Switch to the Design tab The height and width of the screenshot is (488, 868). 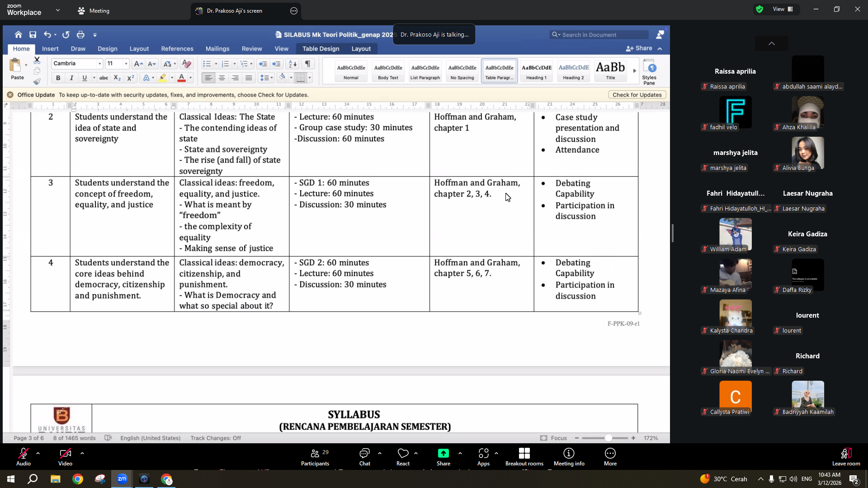click(107, 48)
